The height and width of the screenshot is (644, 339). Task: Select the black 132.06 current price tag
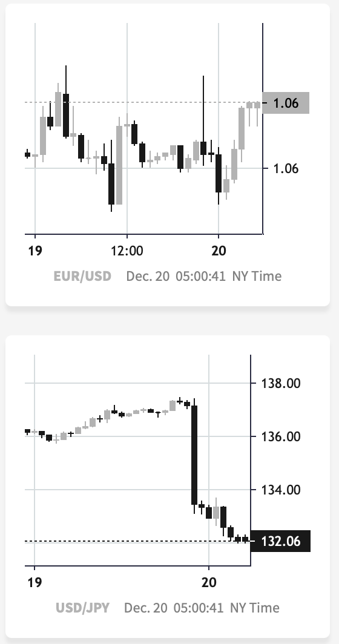coord(280,541)
